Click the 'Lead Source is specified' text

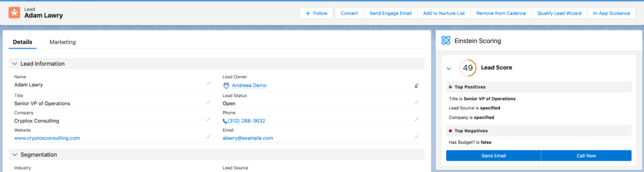[474, 108]
